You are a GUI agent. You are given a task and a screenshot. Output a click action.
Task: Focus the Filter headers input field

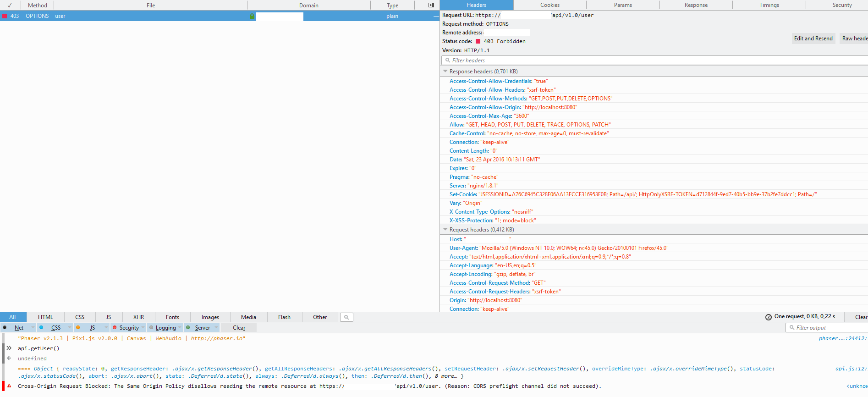pyautogui.click(x=654, y=61)
